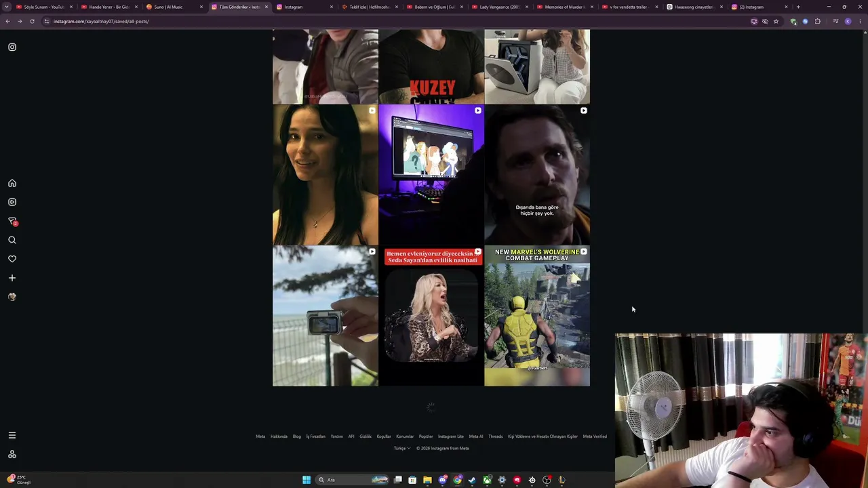868x488 pixels.
Task: Switch to the Suno AI Music tab
Action: [x=173, y=7]
